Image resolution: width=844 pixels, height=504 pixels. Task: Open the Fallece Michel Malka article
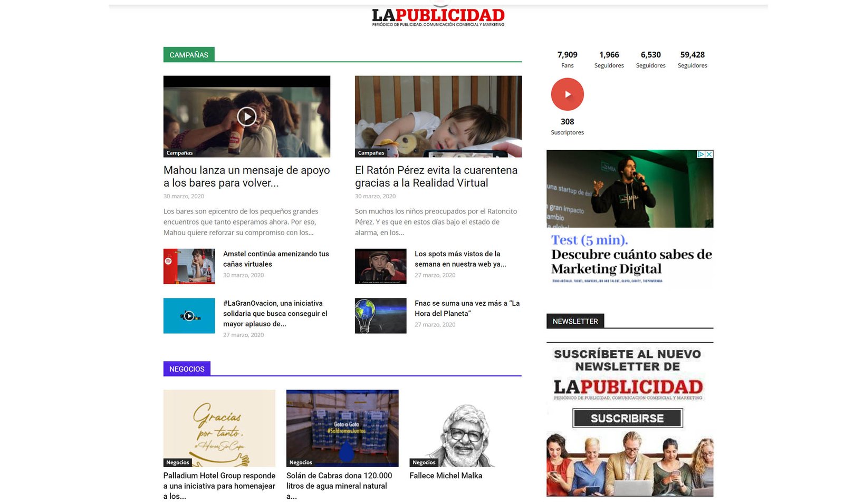[446, 476]
